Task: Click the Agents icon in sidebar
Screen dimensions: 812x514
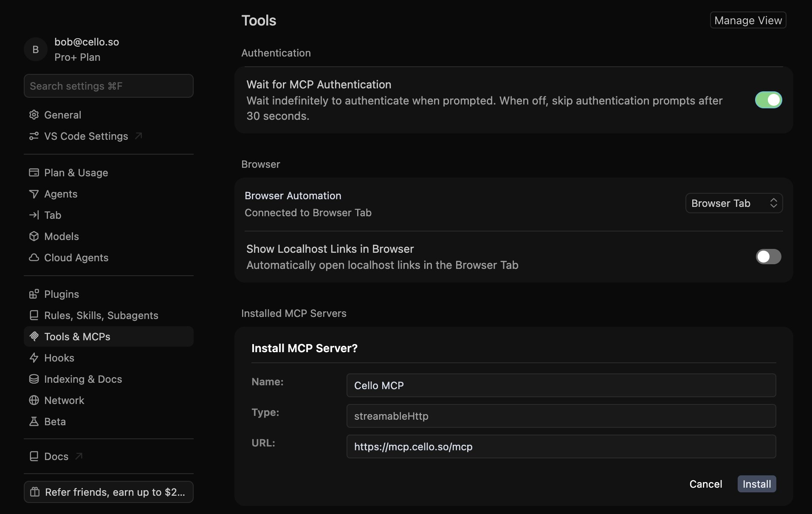Action: point(34,194)
